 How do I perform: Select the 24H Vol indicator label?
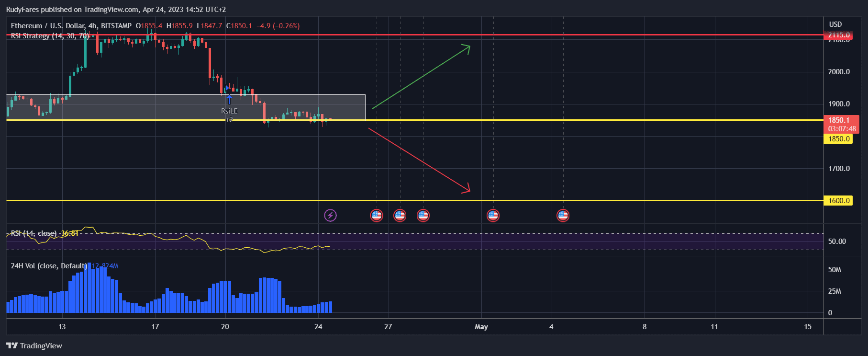[x=49, y=266]
